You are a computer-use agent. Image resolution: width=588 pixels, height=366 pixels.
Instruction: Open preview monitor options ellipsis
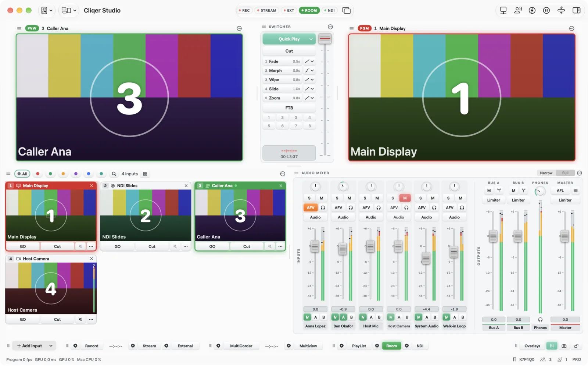point(239,28)
